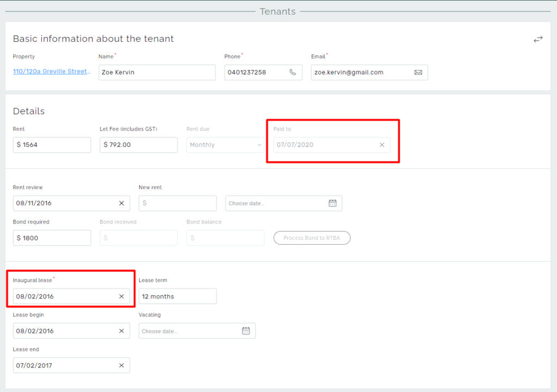Viewport: 557px width, 392px height.
Task: Click the New rent amount field
Action: (177, 203)
